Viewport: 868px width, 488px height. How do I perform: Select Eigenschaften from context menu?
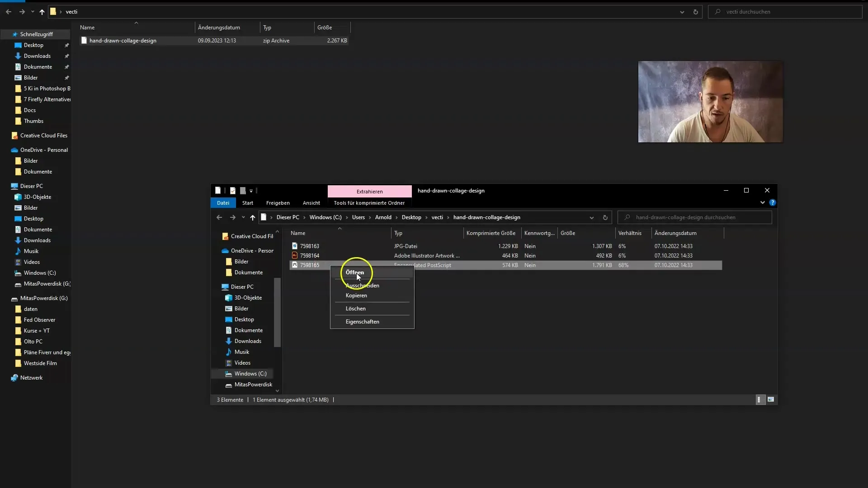pos(363,322)
